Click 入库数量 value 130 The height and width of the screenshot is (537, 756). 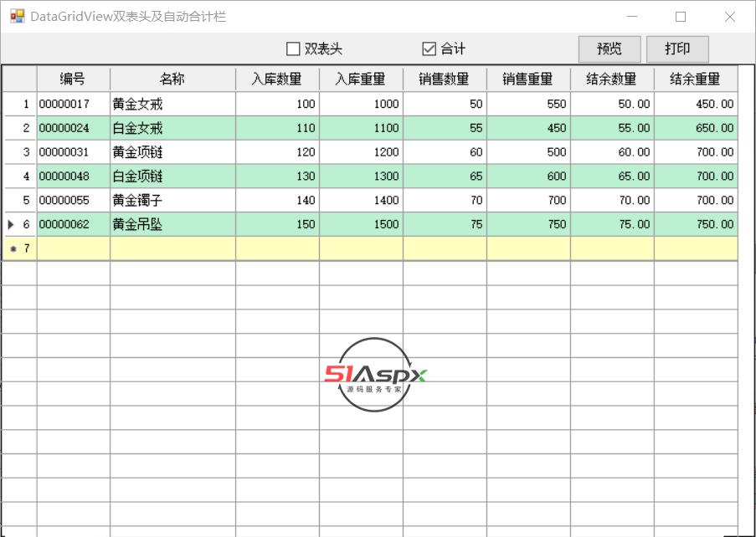point(277,176)
